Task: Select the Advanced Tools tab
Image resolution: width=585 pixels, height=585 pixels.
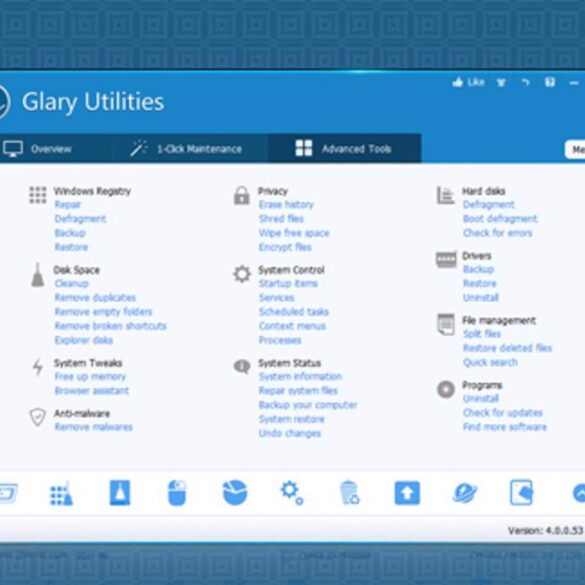Action: 344,148
